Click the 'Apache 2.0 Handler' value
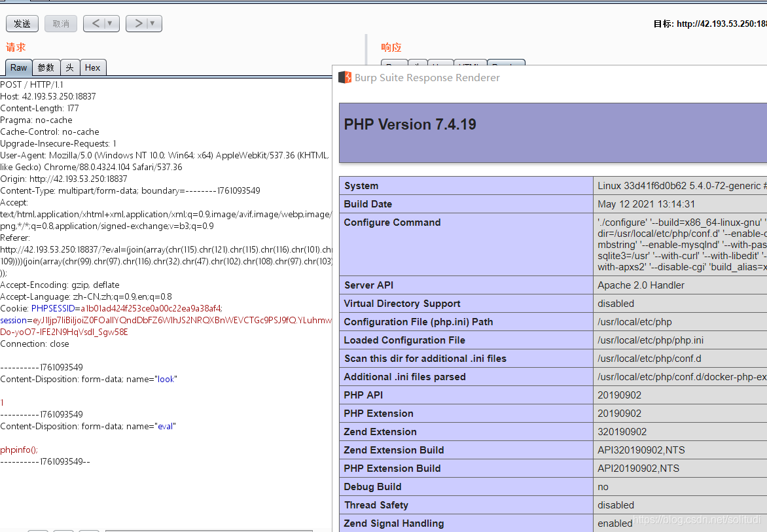Screen dimensions: 767x532 641,285
